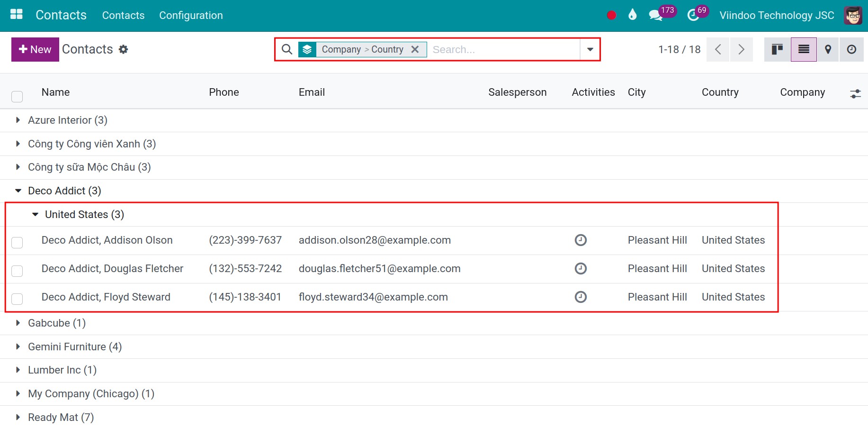Click the Contacts app title
Screen dimensions: 868x429
pyautogui.click(x=61, y=15)
